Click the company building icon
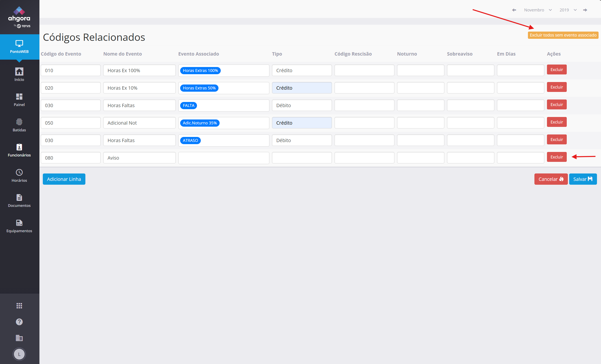The width and height of the screenshot is (601, 364). tap(19, 338)
